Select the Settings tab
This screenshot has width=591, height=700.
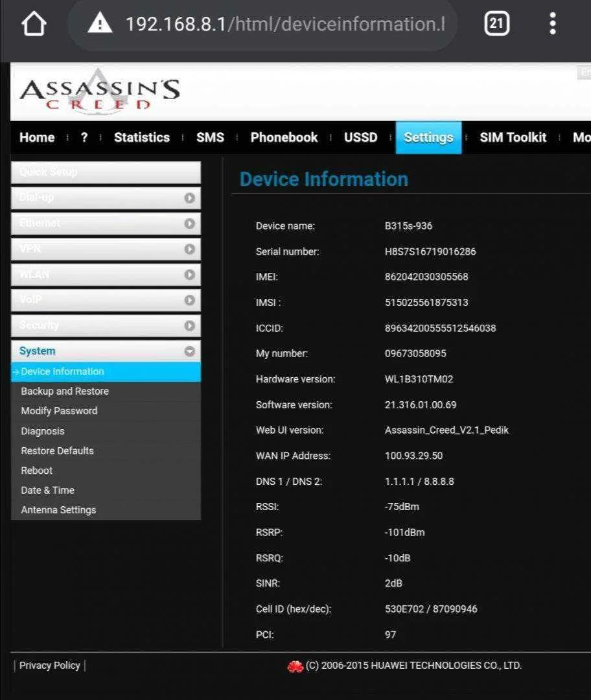pyautogui.click(x=428, y=137)
